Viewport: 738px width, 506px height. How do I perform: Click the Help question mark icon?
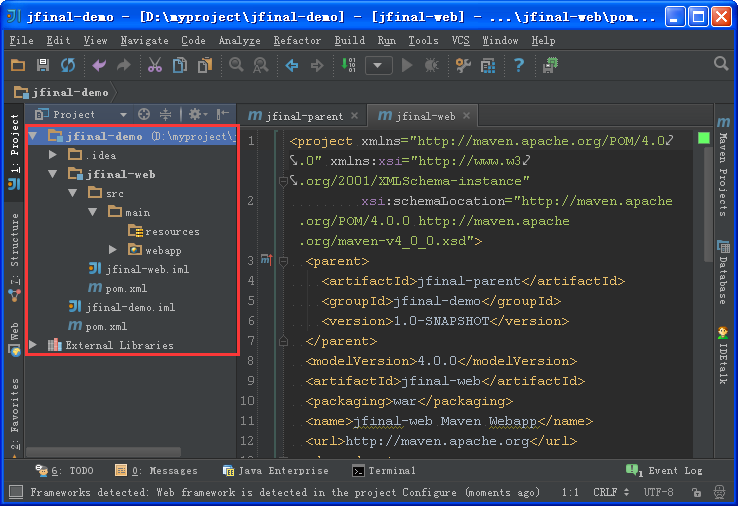(519, 65)
